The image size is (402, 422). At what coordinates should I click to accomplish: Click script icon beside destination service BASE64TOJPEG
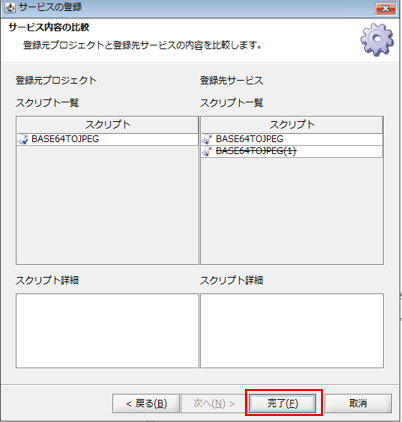pos(207,139)
